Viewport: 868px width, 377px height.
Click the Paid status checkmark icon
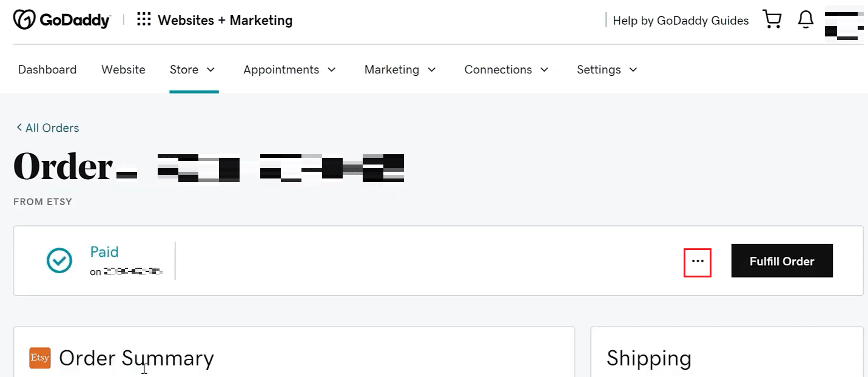point(59,261)
